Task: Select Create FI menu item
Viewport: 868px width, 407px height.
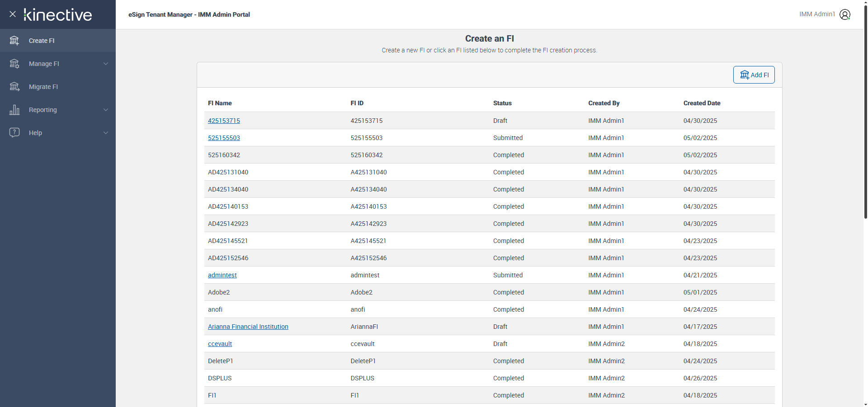Action: [x=42, y=41]
